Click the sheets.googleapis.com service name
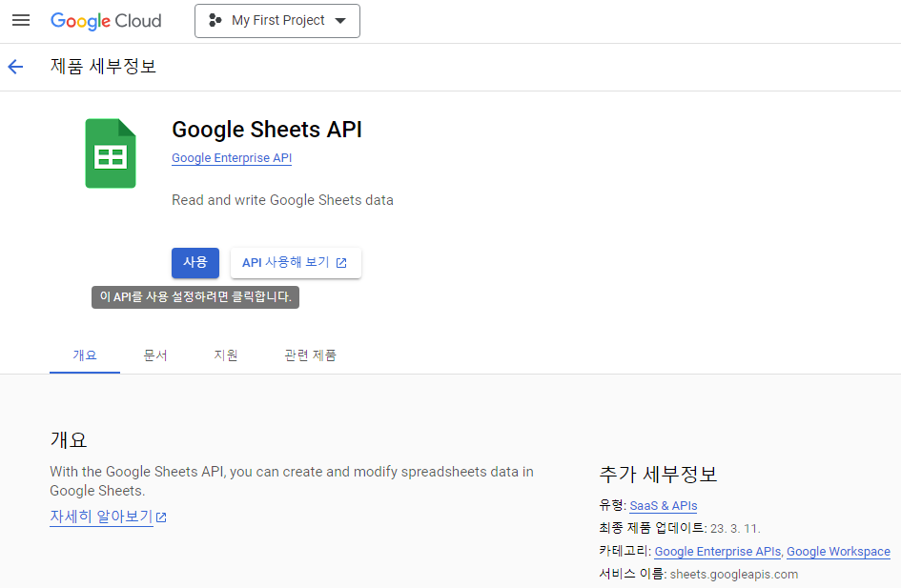901x588 pixels. pyautogui.click(x=734, y=575)
